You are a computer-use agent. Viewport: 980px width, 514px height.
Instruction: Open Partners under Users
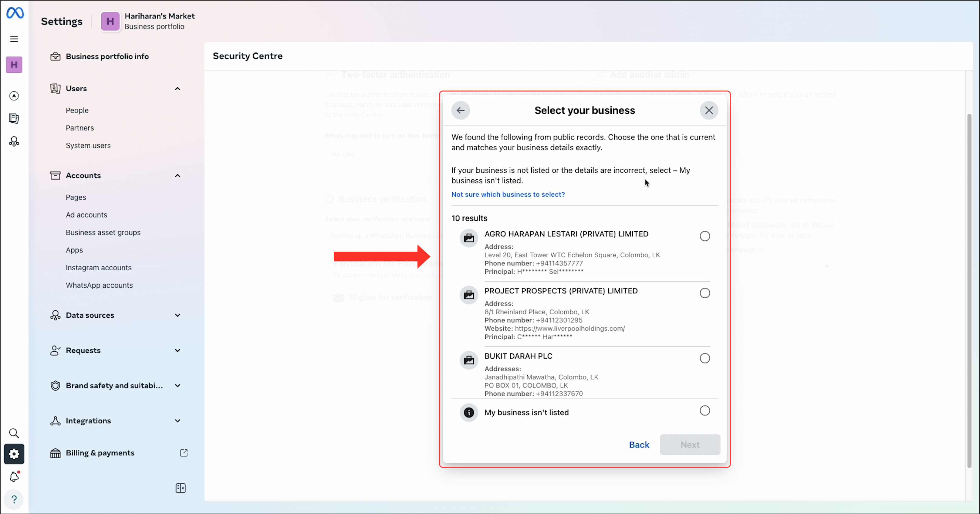(x=80, y=128)
